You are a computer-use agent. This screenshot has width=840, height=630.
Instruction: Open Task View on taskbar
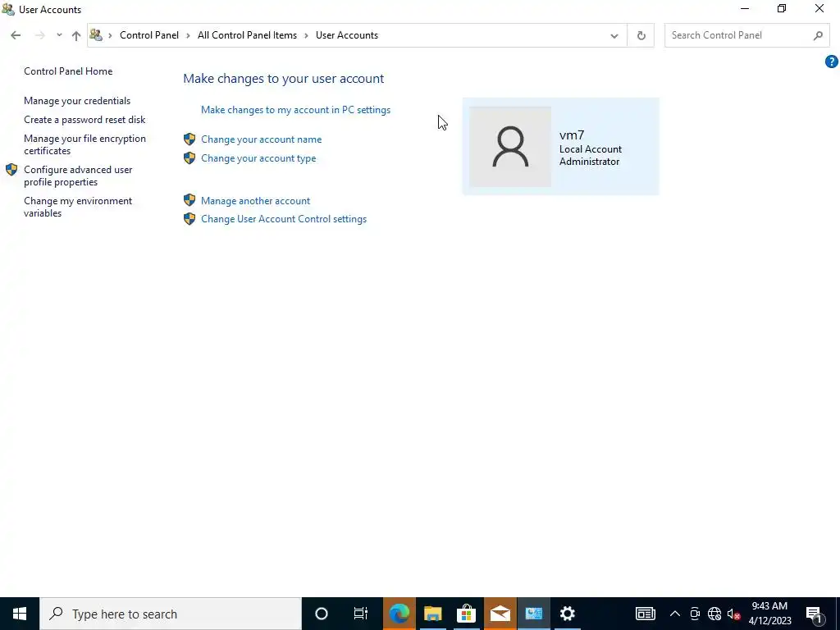coord(361,614)
